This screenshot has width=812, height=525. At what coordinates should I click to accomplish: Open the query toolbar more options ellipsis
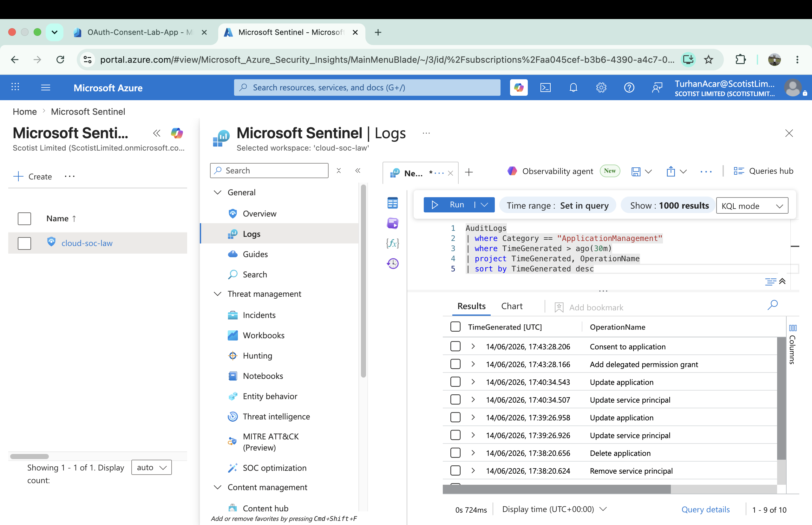click(706, 172)
